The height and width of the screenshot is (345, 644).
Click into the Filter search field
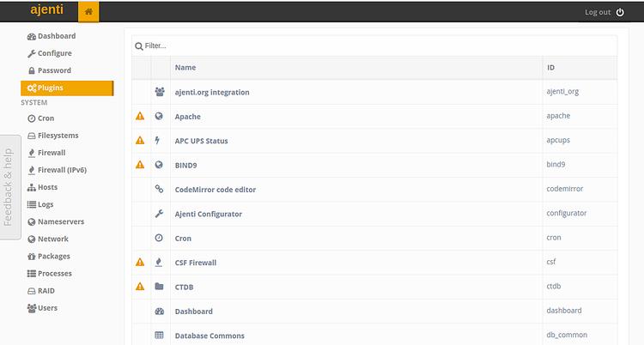(x=374, y=45)
